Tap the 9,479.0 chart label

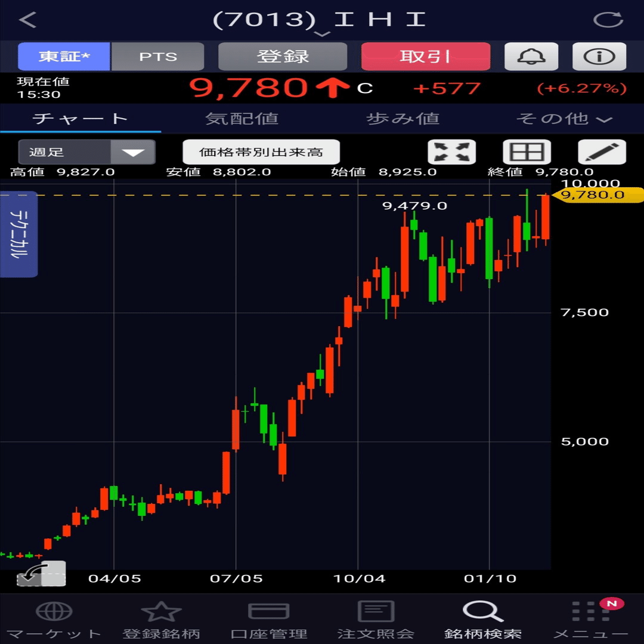pos(415,205)
